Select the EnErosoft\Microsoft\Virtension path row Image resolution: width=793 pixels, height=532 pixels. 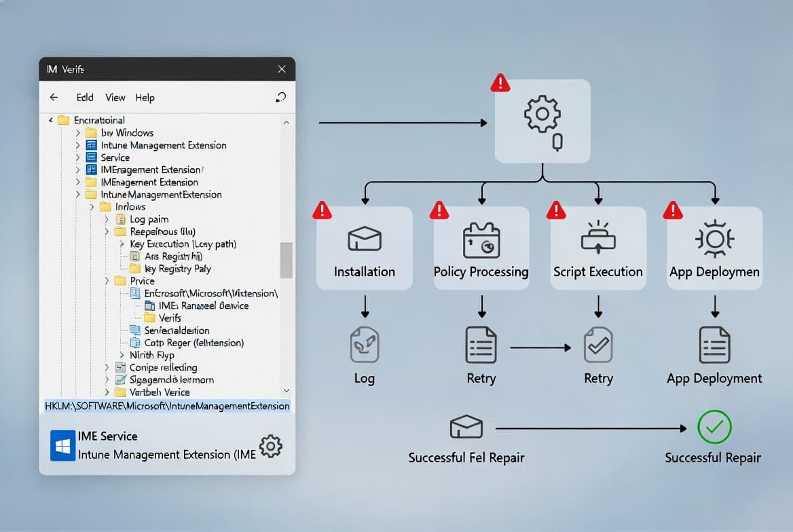pos(204,293)
